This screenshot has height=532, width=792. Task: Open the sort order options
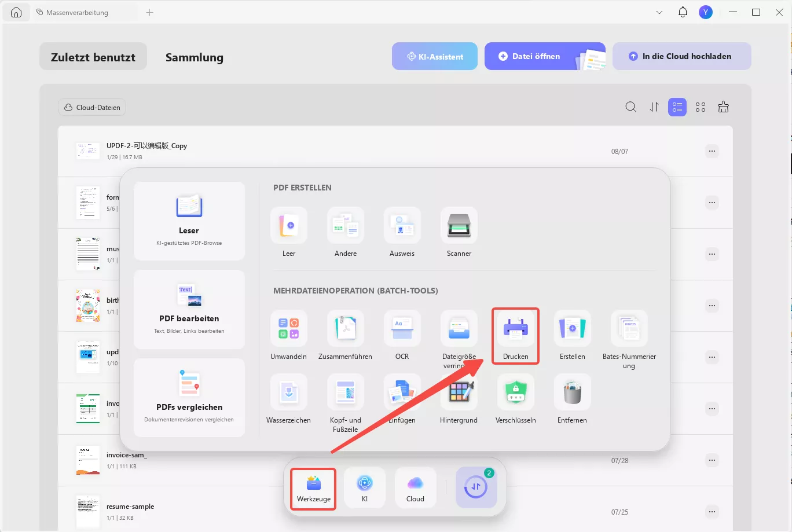654,107
